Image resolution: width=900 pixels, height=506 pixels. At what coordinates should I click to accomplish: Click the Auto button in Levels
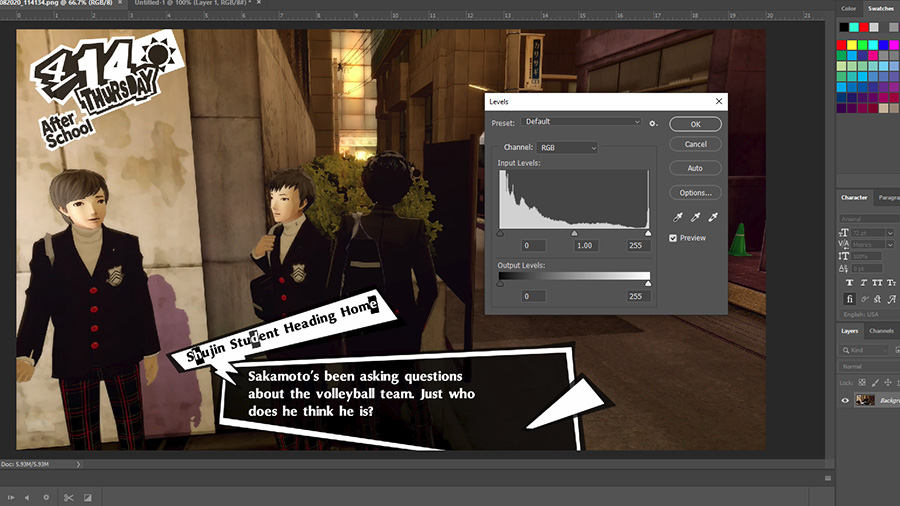point(695,168)
